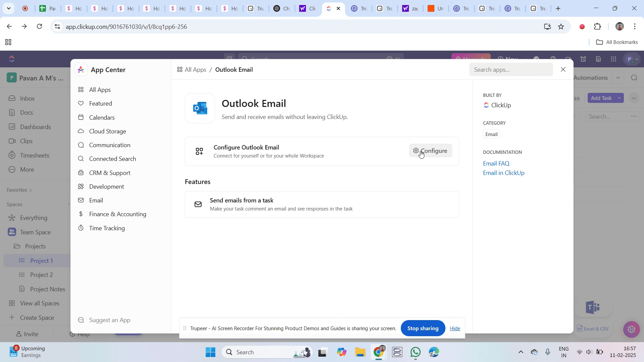Click the Development category icon

tap(81, 187)
